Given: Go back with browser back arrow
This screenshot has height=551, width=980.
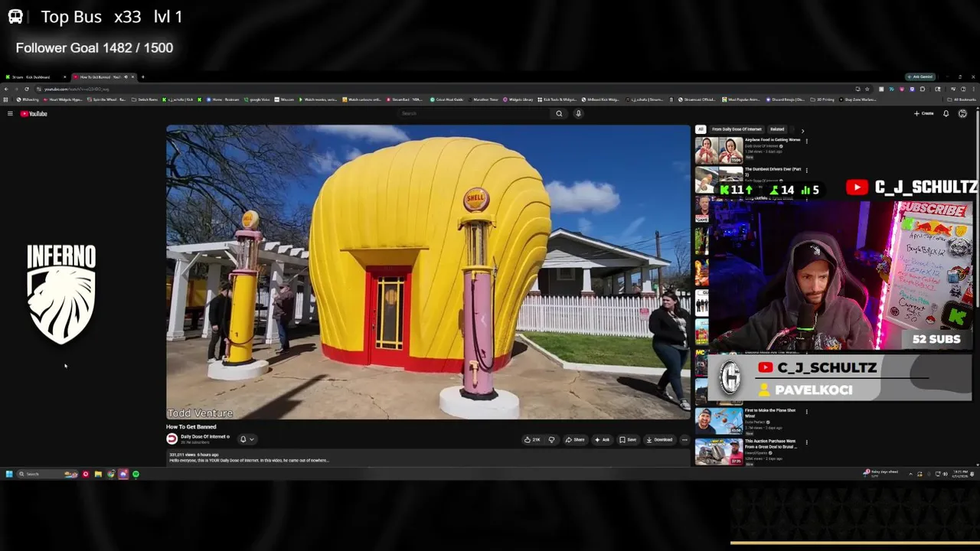Looking at the screenshot, I should [x=6, y=89].
